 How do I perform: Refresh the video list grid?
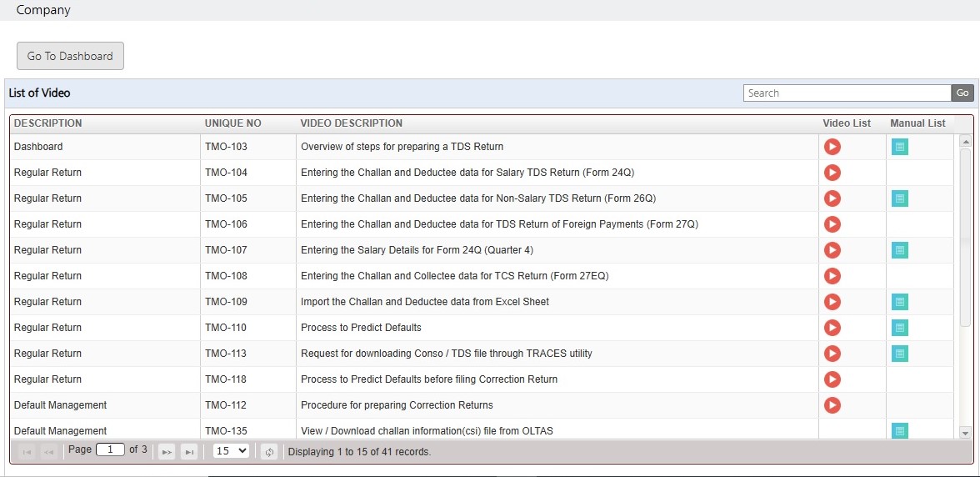[x=269, y=451]
